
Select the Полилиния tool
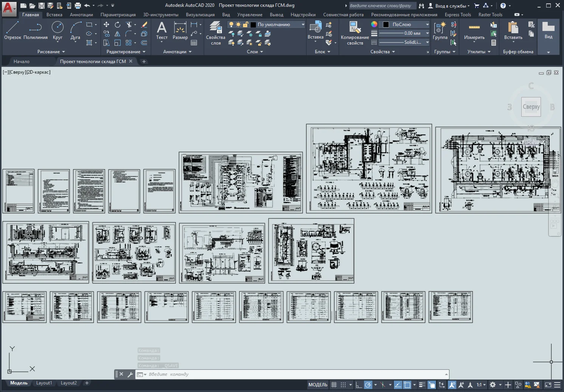coord(36,31)
